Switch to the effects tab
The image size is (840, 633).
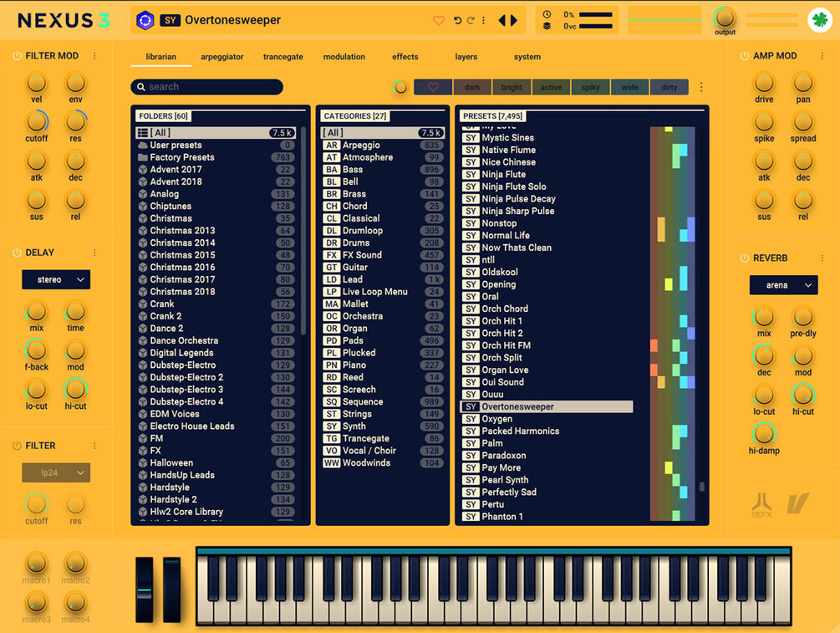pos(405,57)
